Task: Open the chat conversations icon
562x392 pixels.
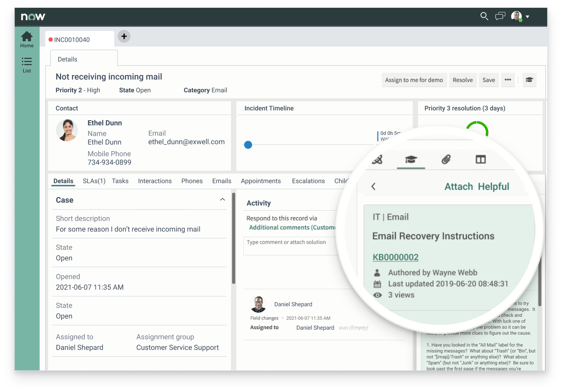Action: (x=500, y=16)
